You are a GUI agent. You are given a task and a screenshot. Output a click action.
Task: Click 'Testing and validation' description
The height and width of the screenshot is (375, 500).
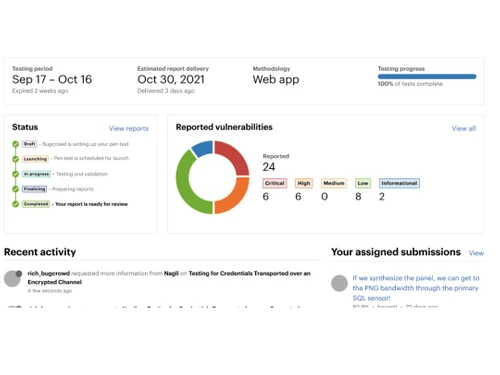[x=82, y=174]
